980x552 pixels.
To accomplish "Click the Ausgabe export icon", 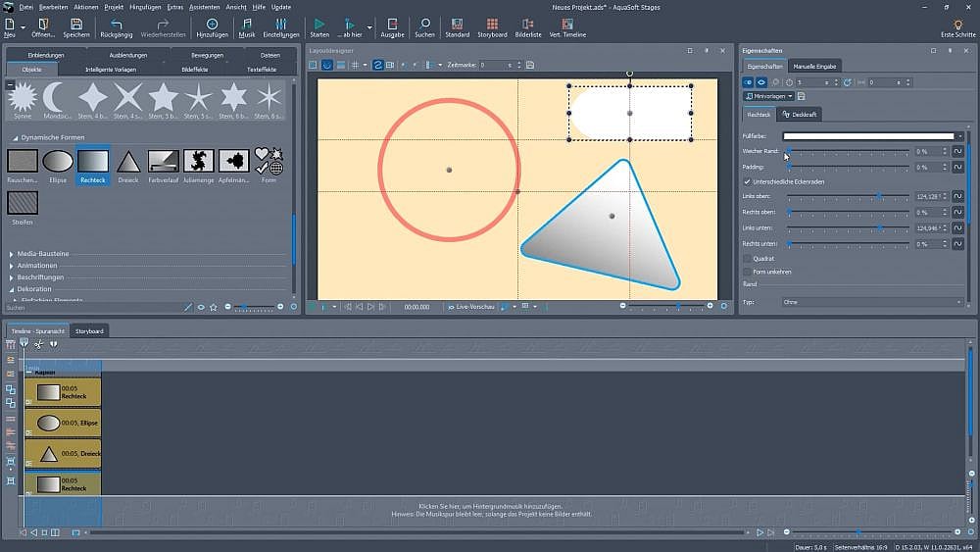I will pos(392,25).
